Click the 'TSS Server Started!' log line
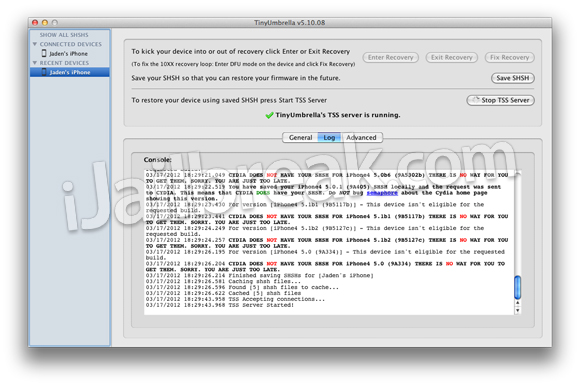Screen dimensions: 580x386 point(220,305)
